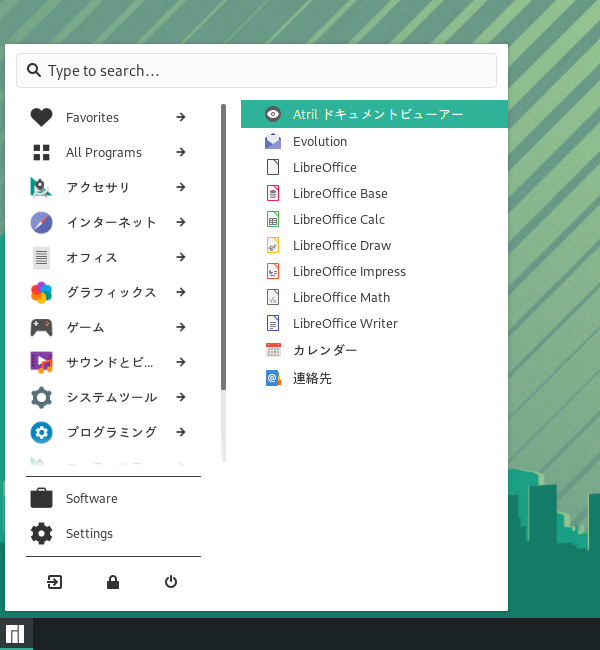Screen dimensions: 600x650
Task: Expand インターネット category arrow
Action: coord(180,222)
